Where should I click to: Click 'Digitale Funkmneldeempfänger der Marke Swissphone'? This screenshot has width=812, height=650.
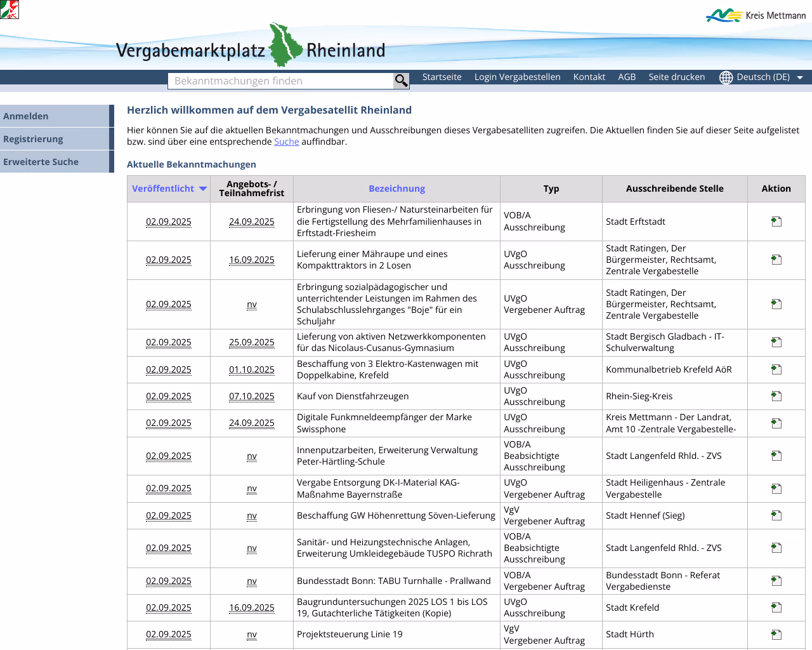click(x=384, y=423)
